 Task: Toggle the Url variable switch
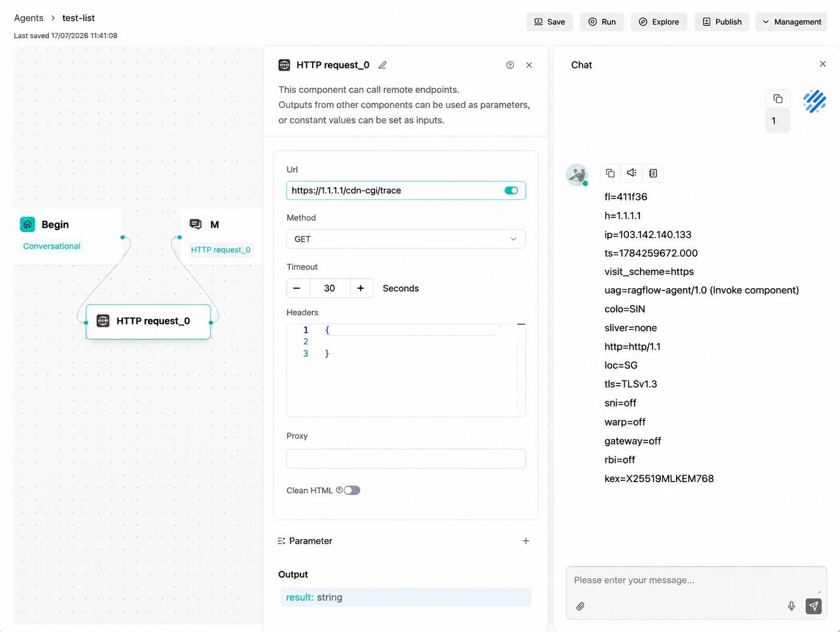(512, 191)
